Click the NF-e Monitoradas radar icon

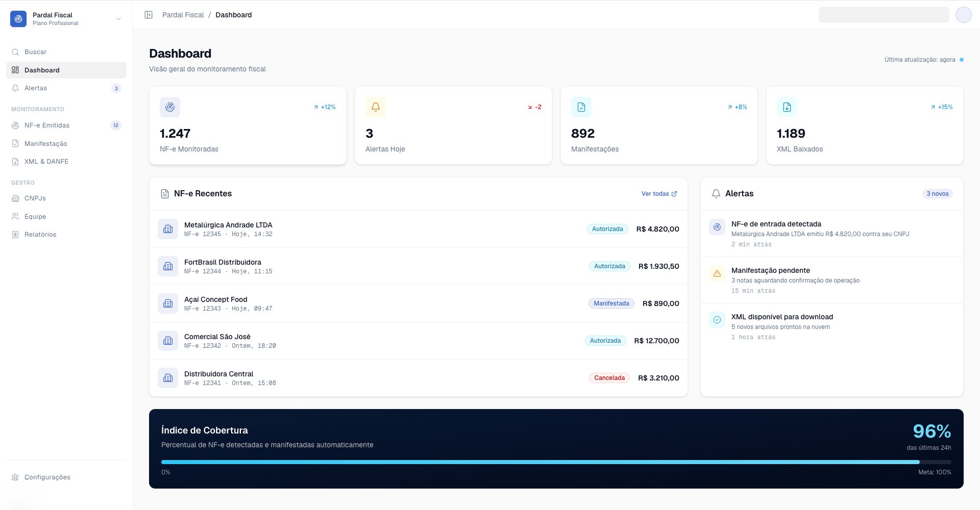click(170, 107)
